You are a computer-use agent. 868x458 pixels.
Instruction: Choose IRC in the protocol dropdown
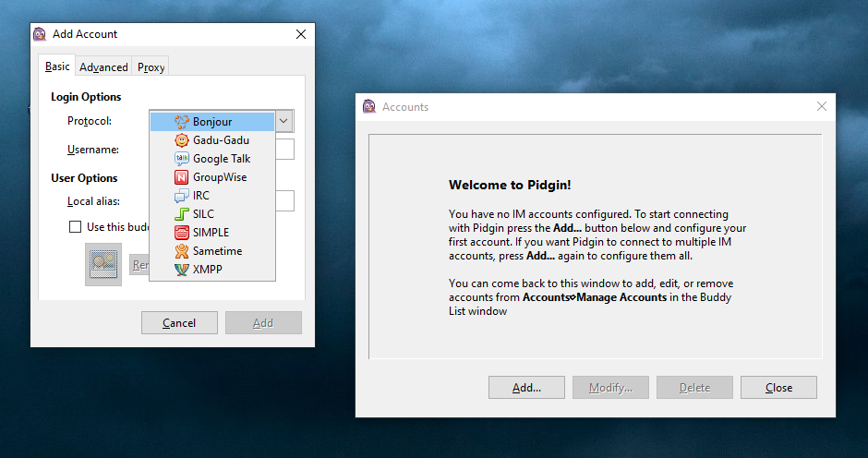pos(212,196)
